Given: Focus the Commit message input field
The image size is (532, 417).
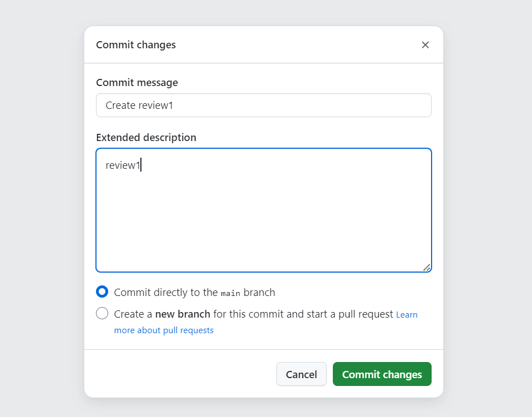Looking at the screenshot, I should pos(264,105).
